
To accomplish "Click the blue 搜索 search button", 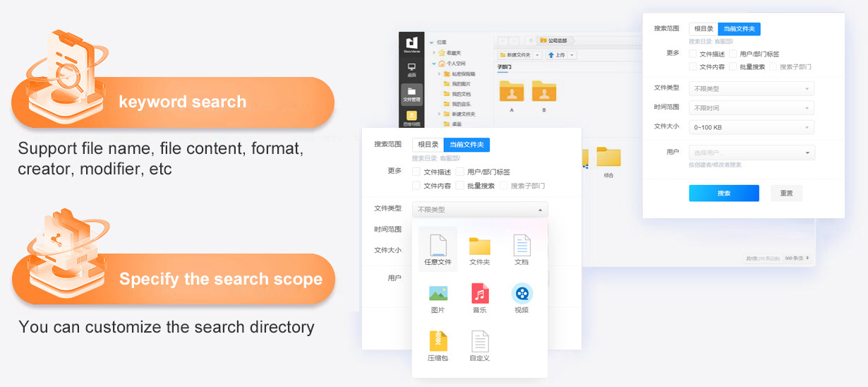I will point(723,194).
